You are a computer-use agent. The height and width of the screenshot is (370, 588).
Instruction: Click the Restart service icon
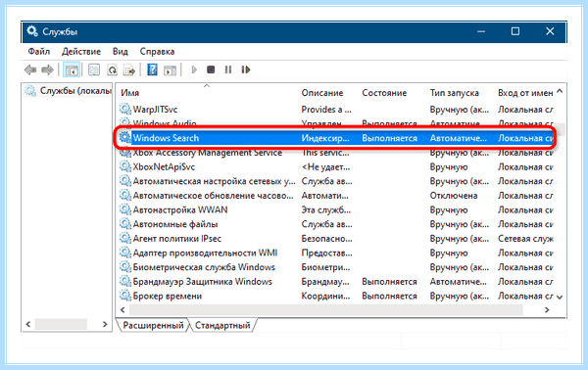(x=246, y=69)
